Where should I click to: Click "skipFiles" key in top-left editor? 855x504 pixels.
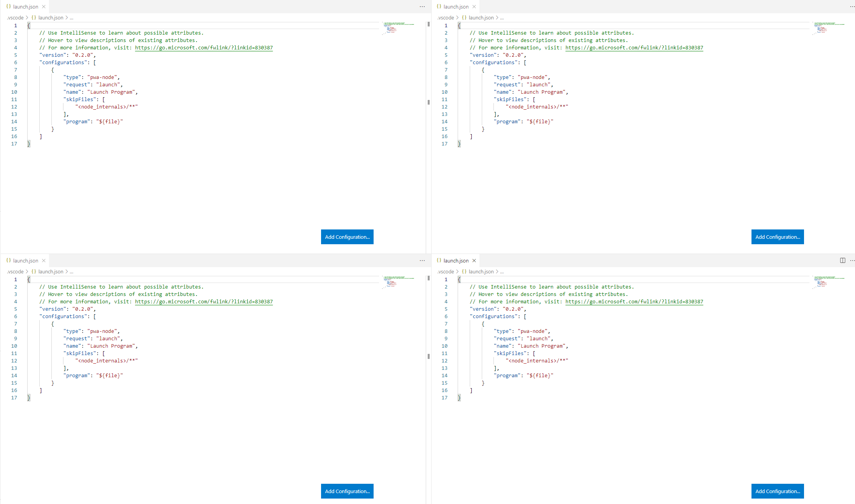(80, 100)
